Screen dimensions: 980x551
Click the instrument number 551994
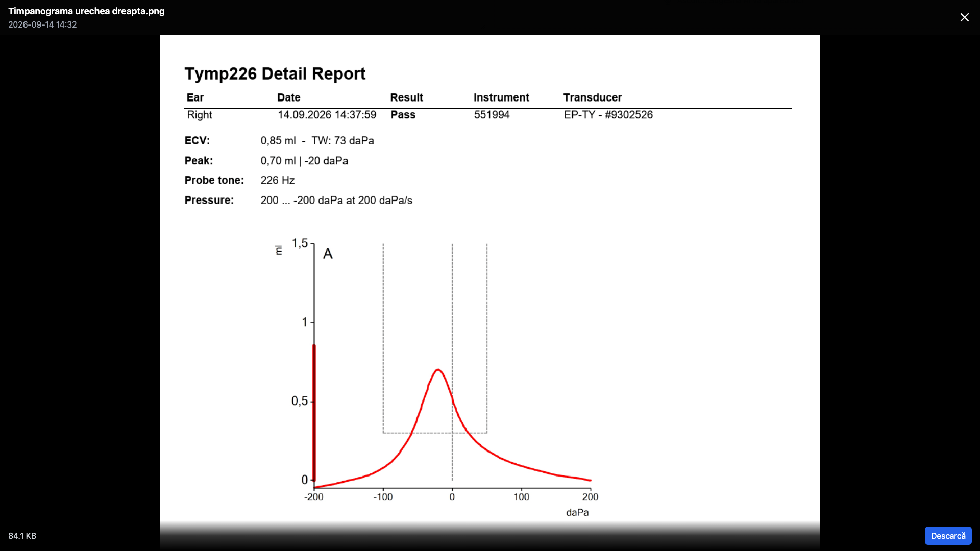point(492,115)
